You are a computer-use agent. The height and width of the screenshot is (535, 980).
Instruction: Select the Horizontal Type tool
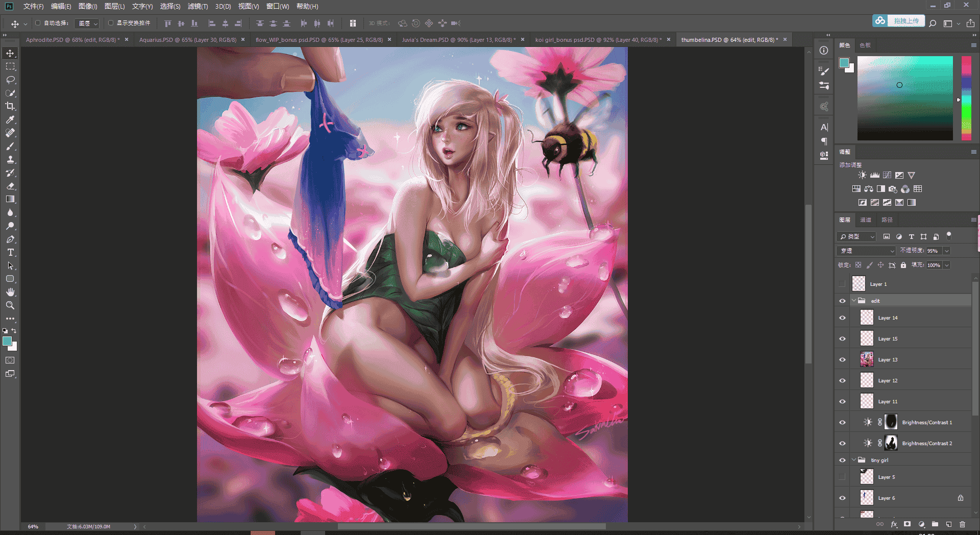click(x=10, y=252)
